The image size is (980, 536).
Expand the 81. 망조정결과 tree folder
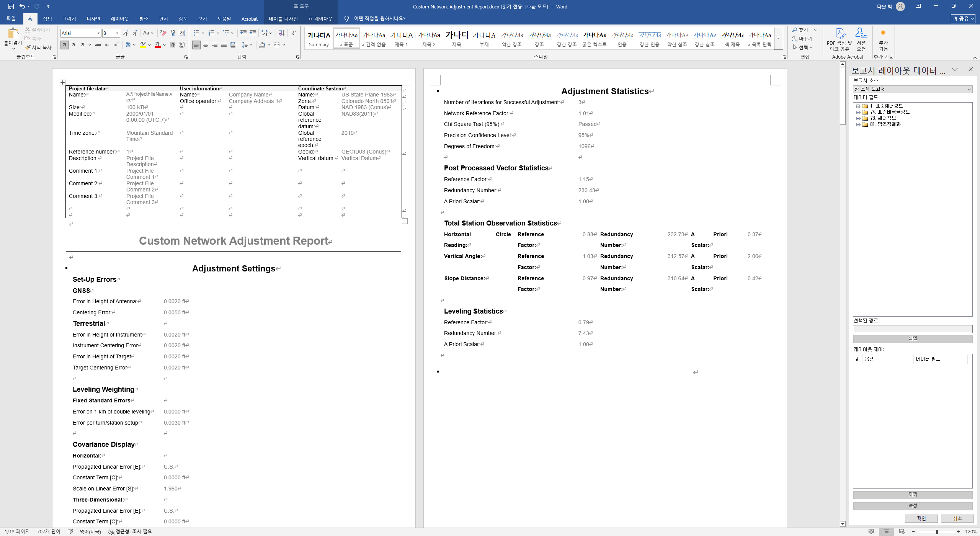(858, 124)
